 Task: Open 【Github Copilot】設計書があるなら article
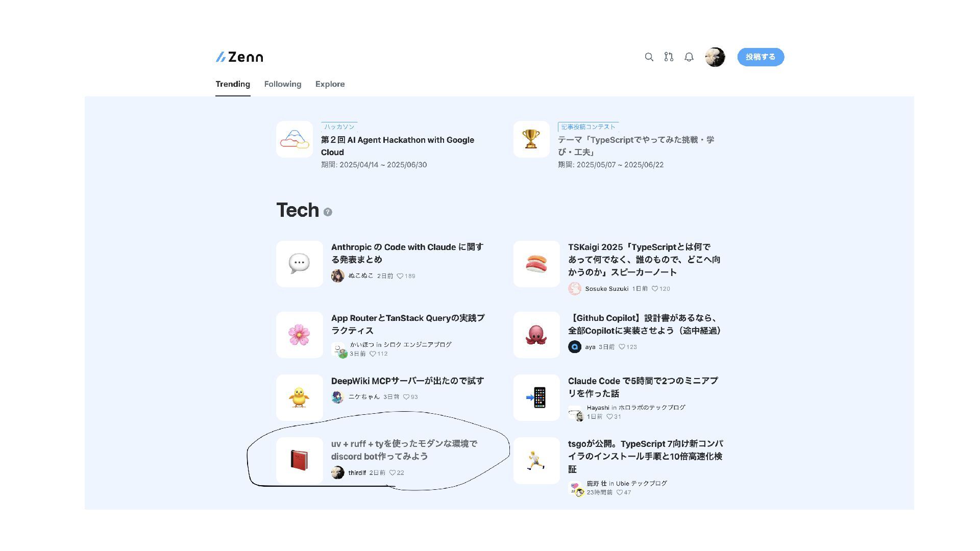click(x=646, y=324)
